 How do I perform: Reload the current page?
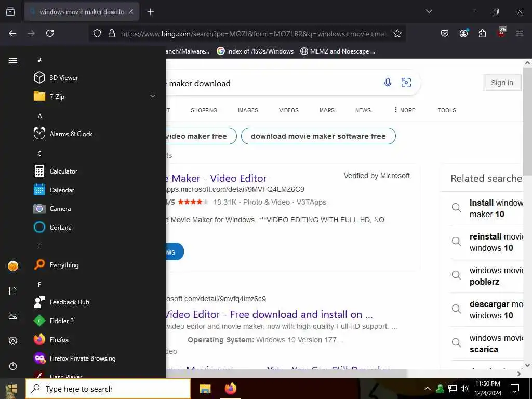50,33
